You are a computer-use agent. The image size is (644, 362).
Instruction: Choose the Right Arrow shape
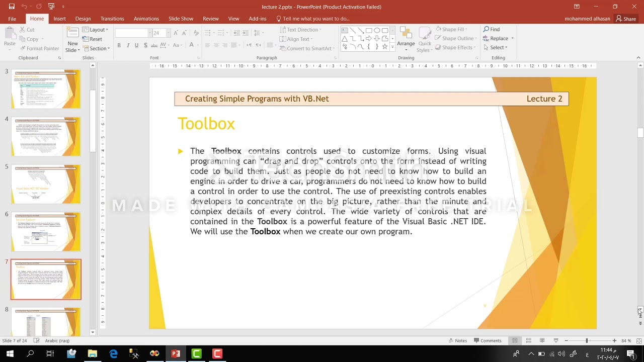point(369,39)
